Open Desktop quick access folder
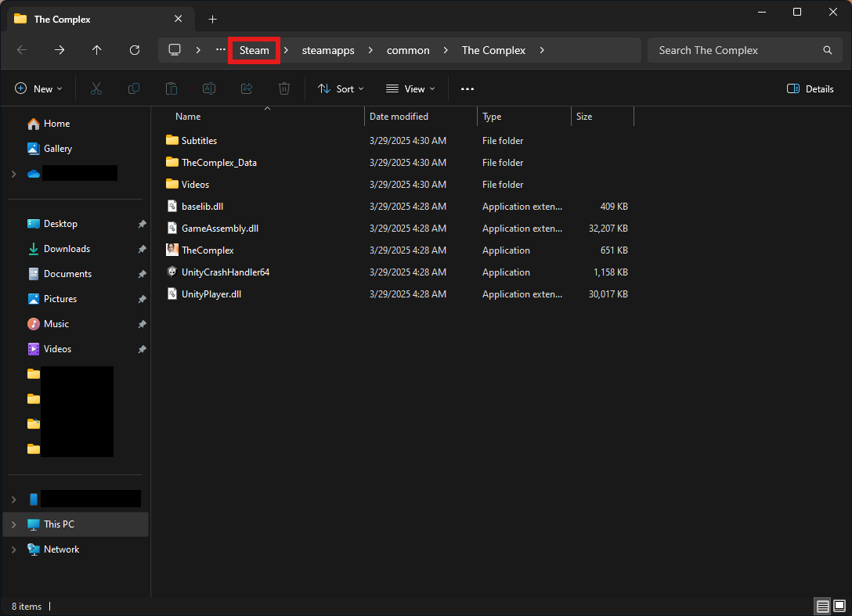The width and height of the screenshot is (852, 616). (52, 224)
